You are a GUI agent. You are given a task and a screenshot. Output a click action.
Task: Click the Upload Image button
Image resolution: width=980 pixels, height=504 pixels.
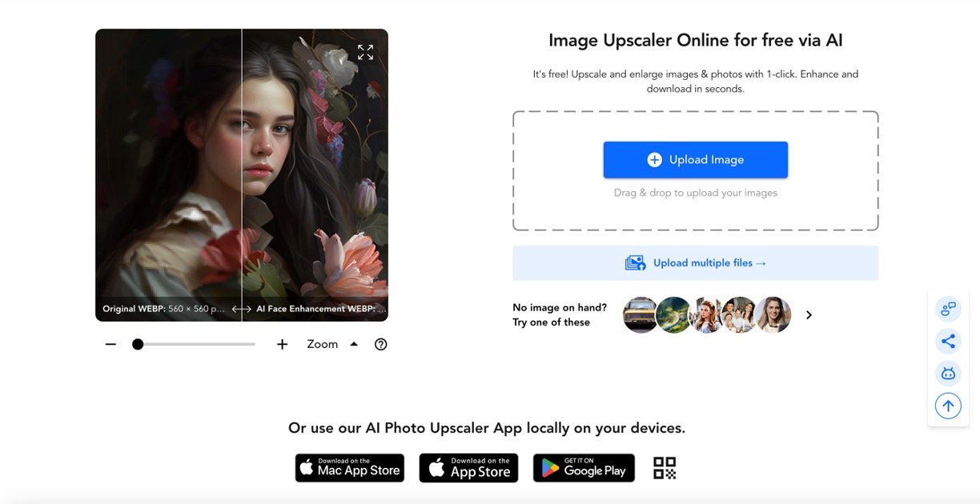coord(695,159)
